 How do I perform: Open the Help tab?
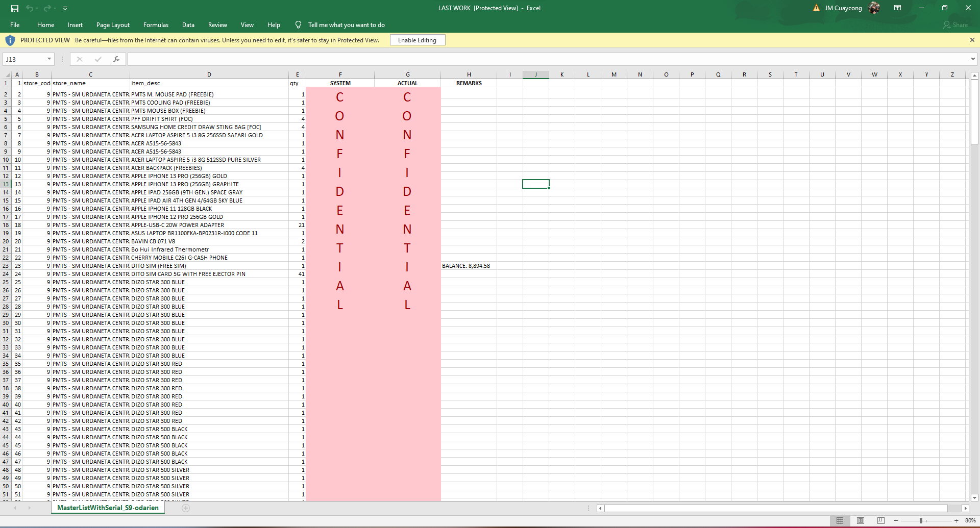tap(274, 25)
